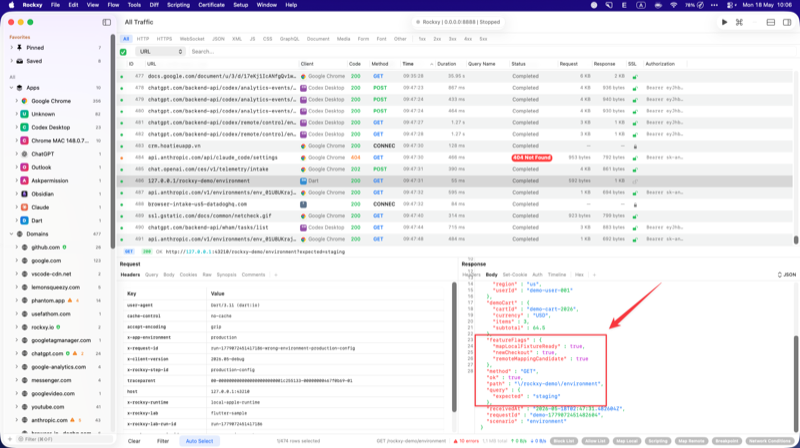Viewport: 800px width, 448px height.
Task: Toggle the Breakpoint rule
Action: tap(726, 441)
